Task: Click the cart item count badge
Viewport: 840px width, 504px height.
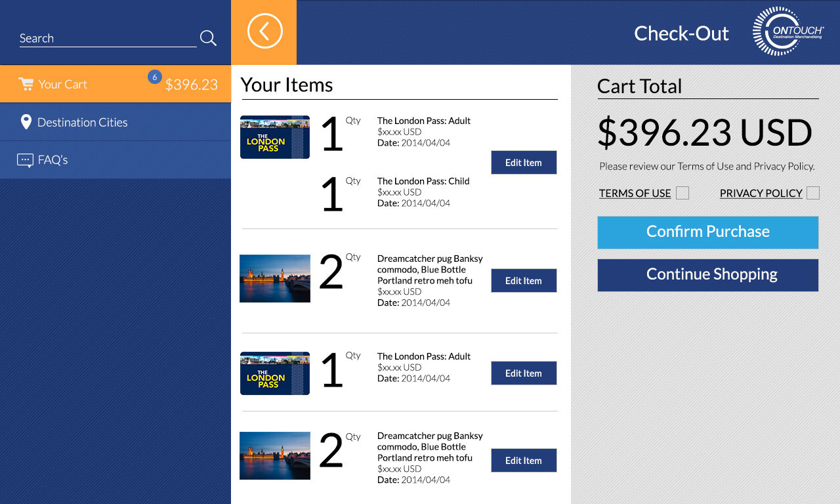Action: [155, 77]
